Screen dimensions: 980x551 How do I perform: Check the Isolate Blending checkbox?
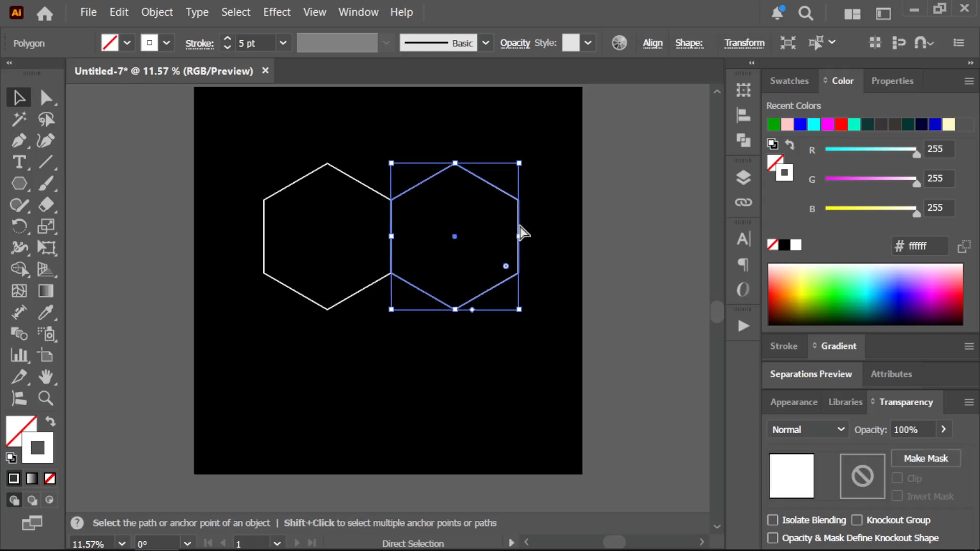773,520
